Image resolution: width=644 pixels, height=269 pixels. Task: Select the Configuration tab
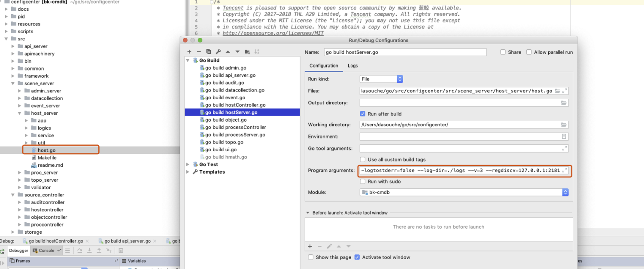324,66
